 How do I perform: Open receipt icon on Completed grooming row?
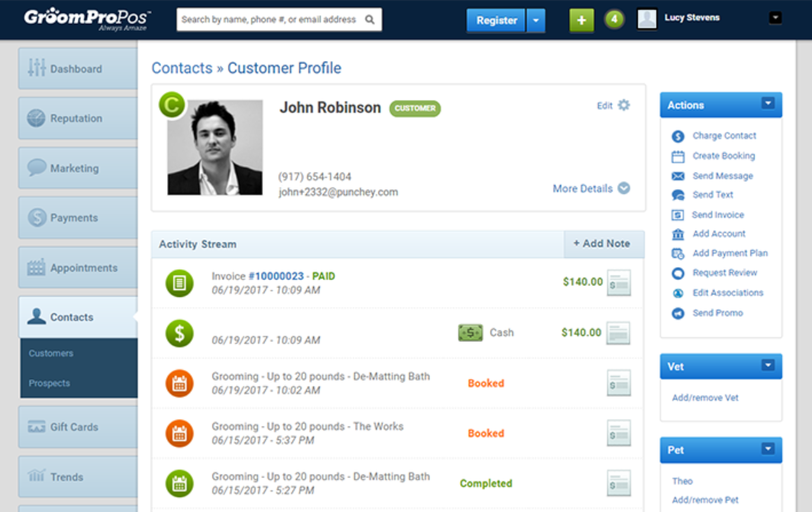click(619, 484)
